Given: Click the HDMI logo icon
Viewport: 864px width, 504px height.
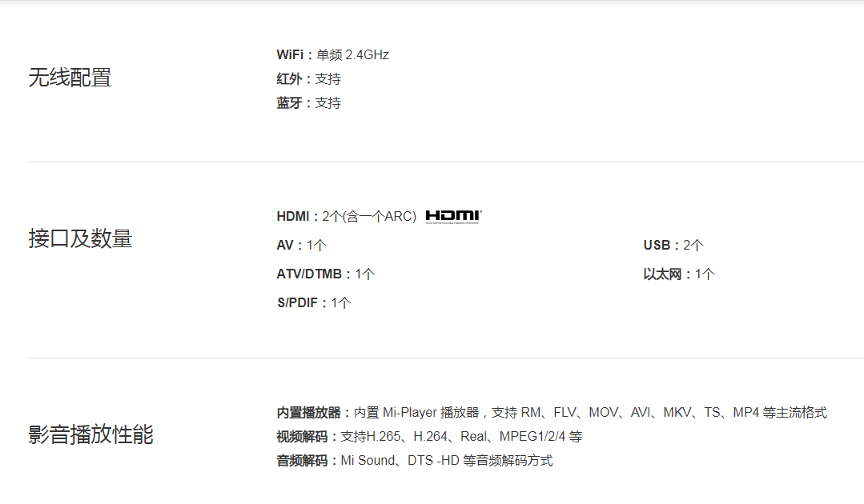Looking at the screenshot, I should coord(453,217).
